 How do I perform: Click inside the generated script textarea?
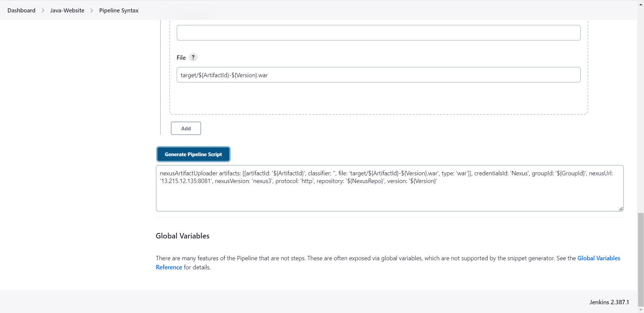coord(389,188)
